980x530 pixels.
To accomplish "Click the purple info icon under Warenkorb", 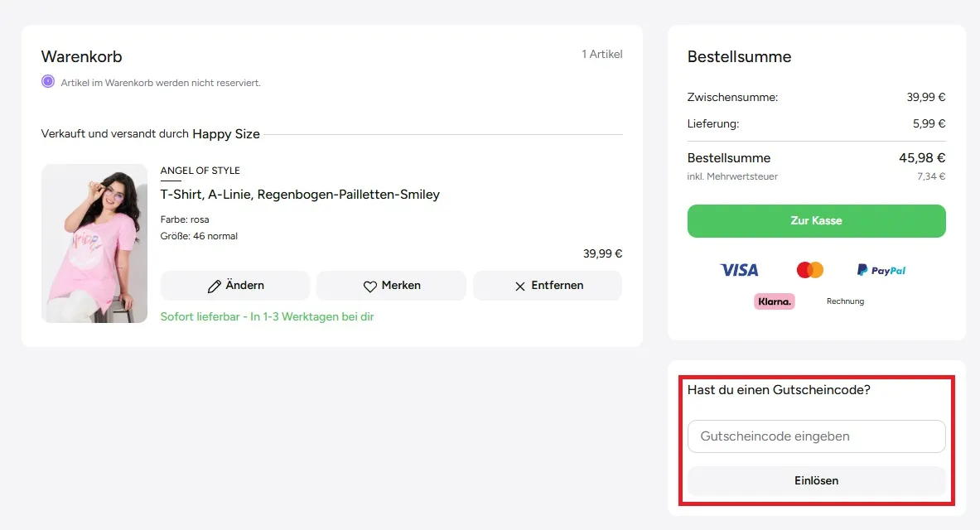I will (x=48, y=82).
